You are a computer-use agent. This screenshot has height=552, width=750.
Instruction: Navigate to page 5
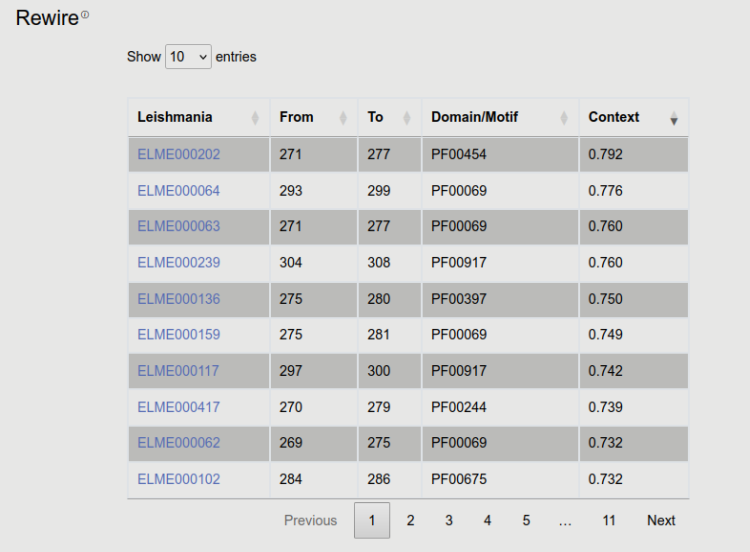coord(526,520)
